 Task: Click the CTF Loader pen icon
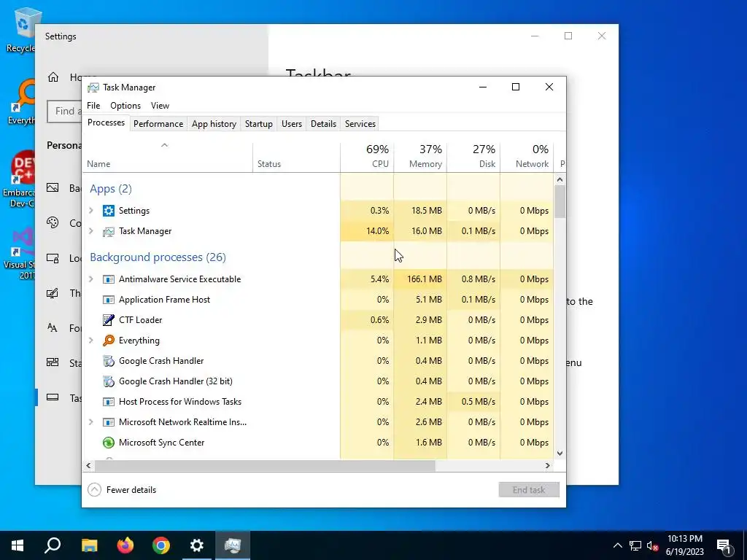[109, 320]
